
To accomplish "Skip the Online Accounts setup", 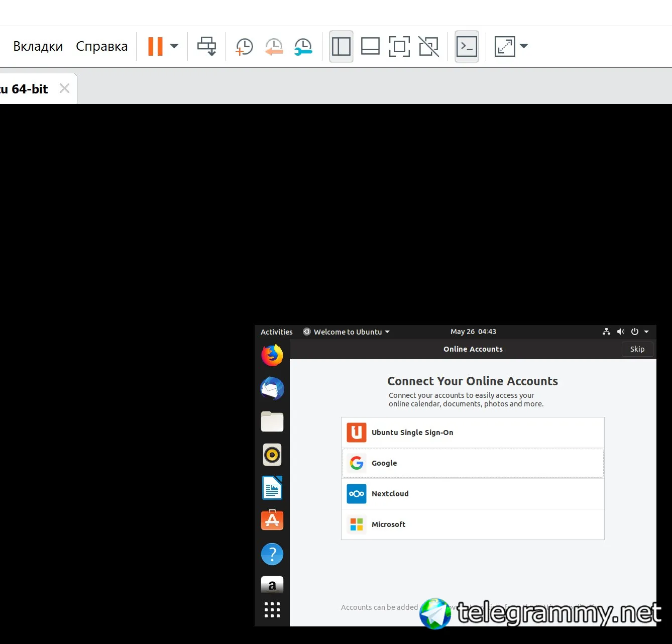I will (x=637, y=349).
